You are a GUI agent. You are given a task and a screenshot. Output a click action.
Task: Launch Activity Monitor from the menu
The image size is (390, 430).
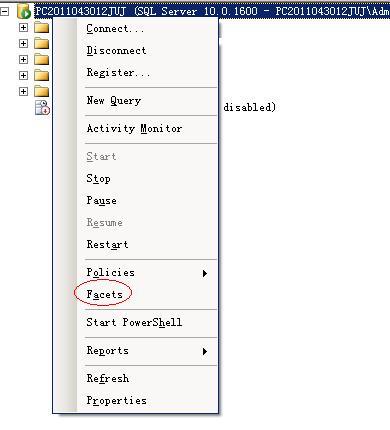point(134,129)
